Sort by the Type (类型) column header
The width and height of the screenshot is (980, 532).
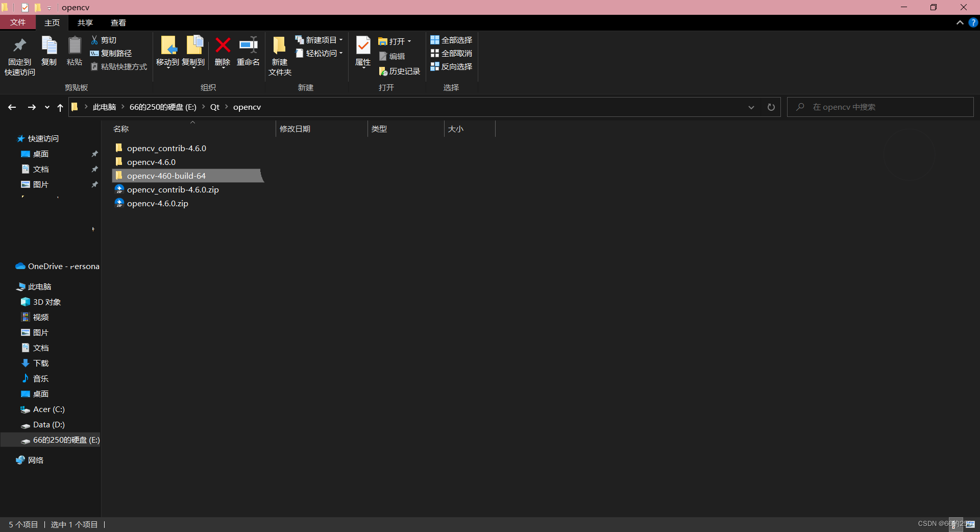point(406,129)
